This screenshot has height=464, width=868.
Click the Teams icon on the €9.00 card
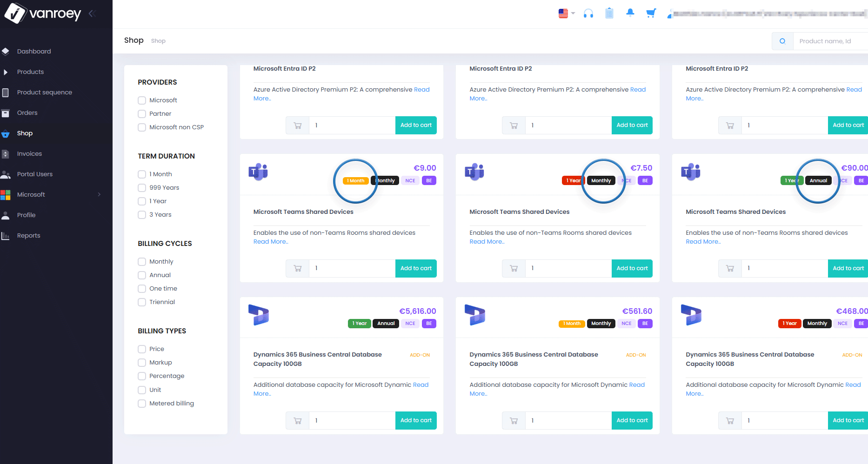[x=258, y=172]
